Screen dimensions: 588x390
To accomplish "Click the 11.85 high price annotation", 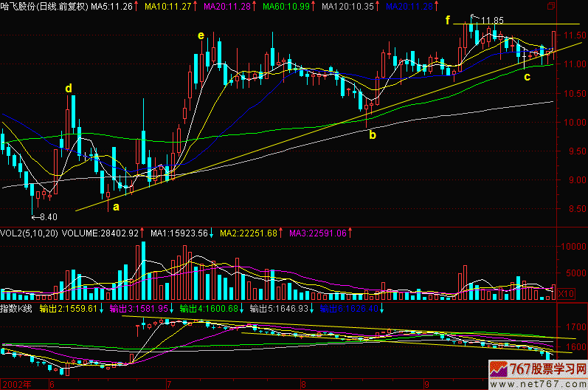I will tap(492, 20).
